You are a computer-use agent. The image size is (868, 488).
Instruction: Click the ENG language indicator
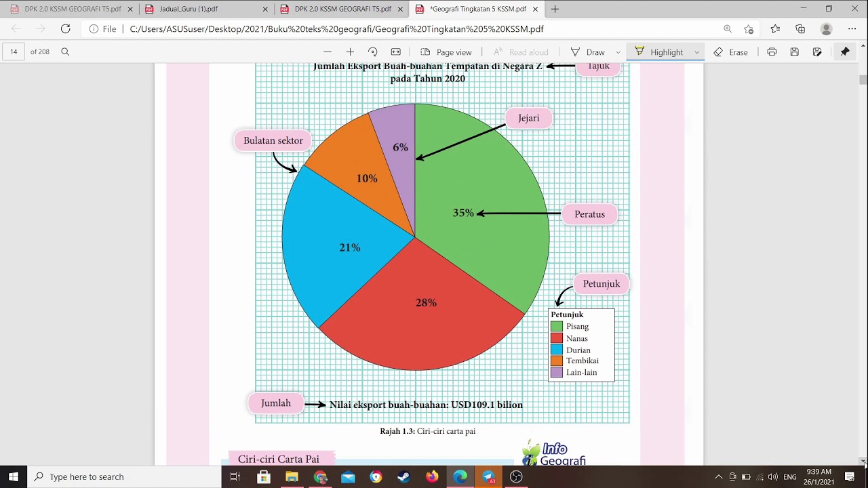pos(790,476)
